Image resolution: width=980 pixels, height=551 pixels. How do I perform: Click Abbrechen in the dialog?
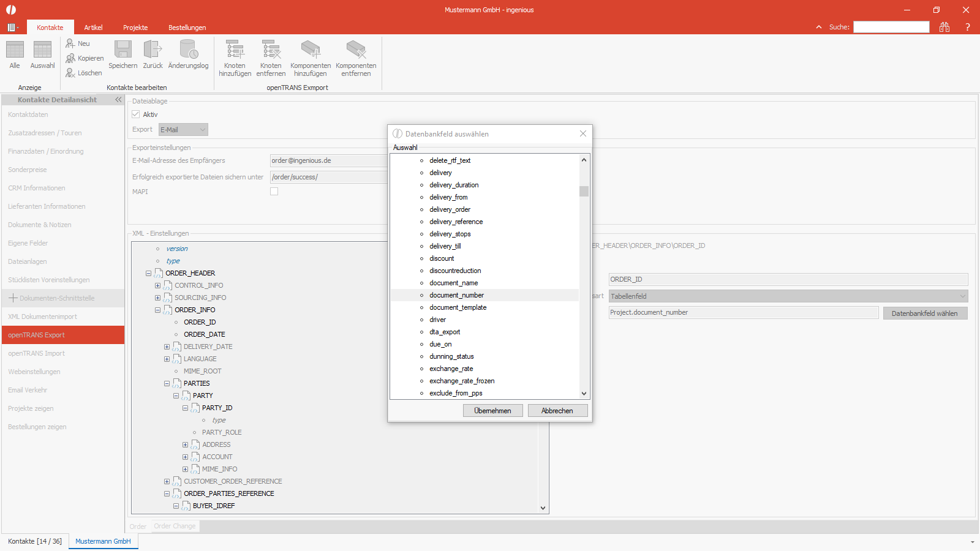pos(557,411)
